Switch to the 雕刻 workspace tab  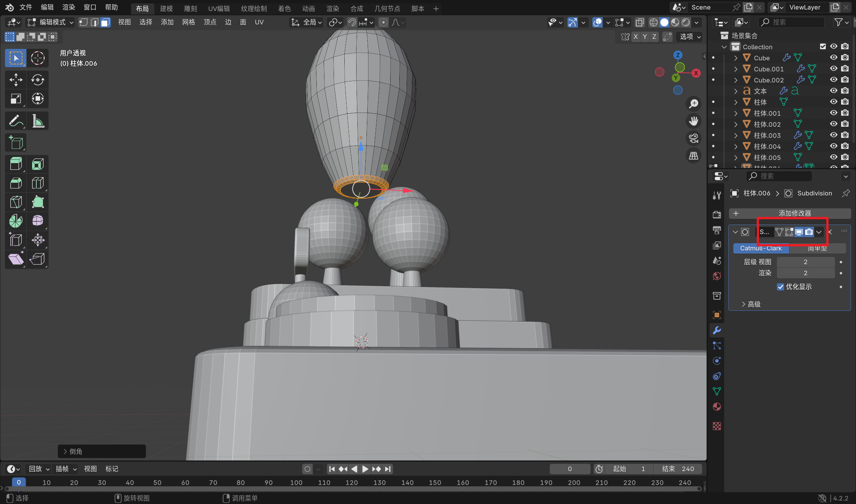(190, 8)
